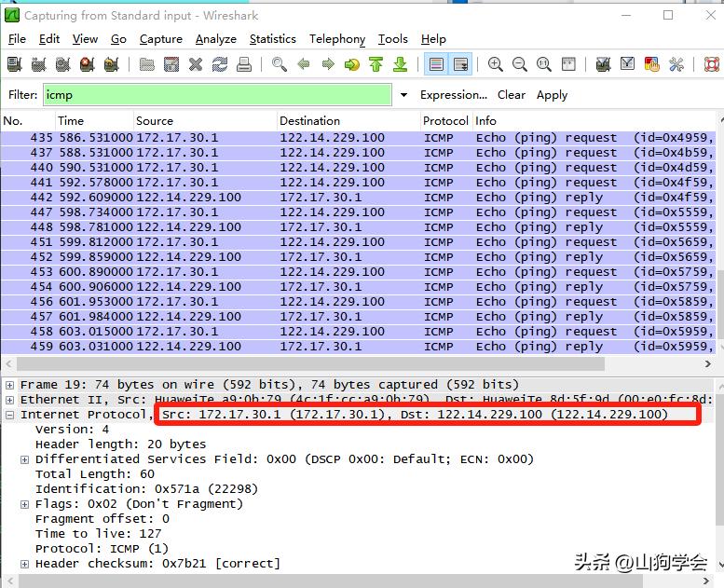Toggle packet list colorize button

[x=436, y=64]
